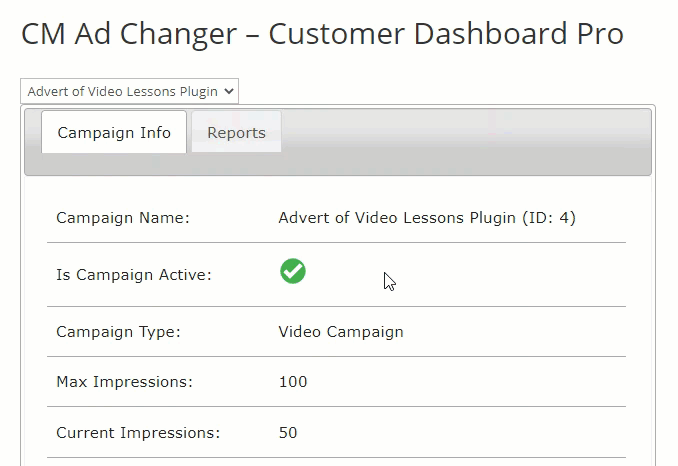Image resolution: width=678 pixels, height=466 pixels.
Task: Switch to the Reports tab
Action: click(x=236, y=132)
